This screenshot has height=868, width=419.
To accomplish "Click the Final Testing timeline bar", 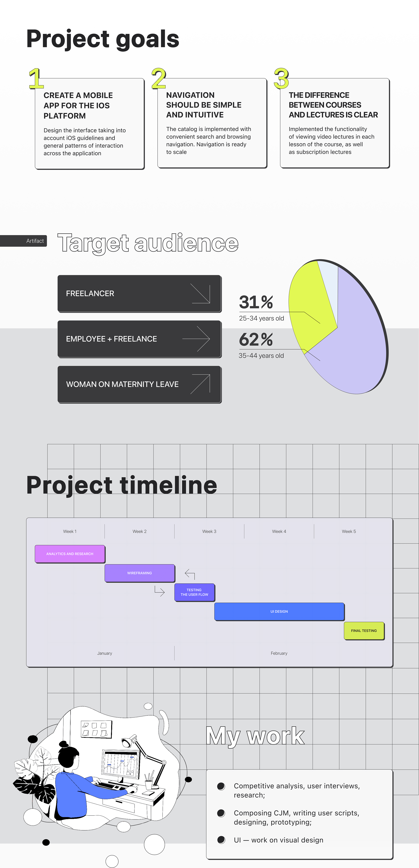I will pyautogui.click(x=364, y=630).
